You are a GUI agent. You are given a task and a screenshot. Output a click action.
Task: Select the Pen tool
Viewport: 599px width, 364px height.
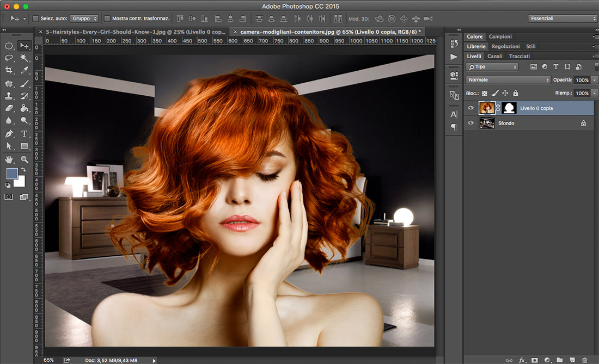9,134
